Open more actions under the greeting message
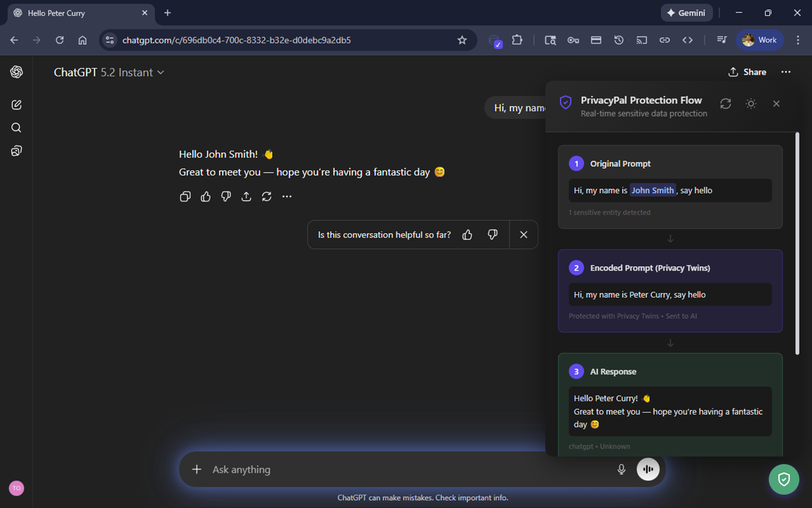 [287, 196]
